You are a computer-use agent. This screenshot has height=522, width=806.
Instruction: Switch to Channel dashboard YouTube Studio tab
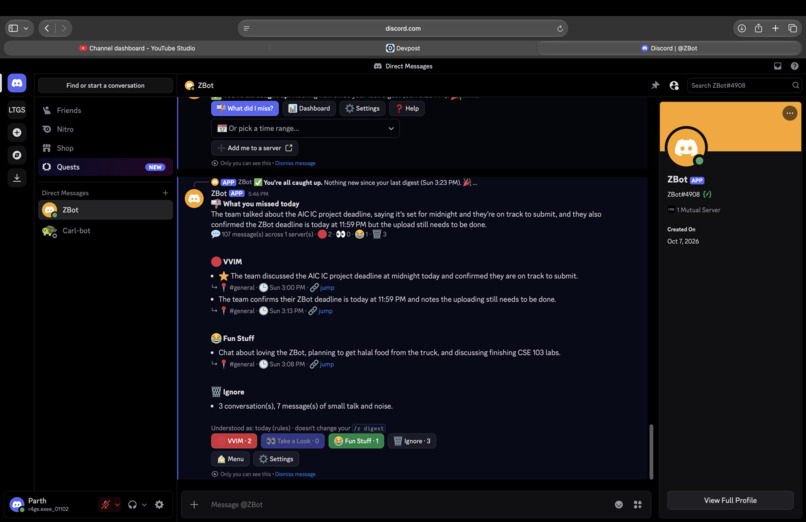[x=137, y=48]
